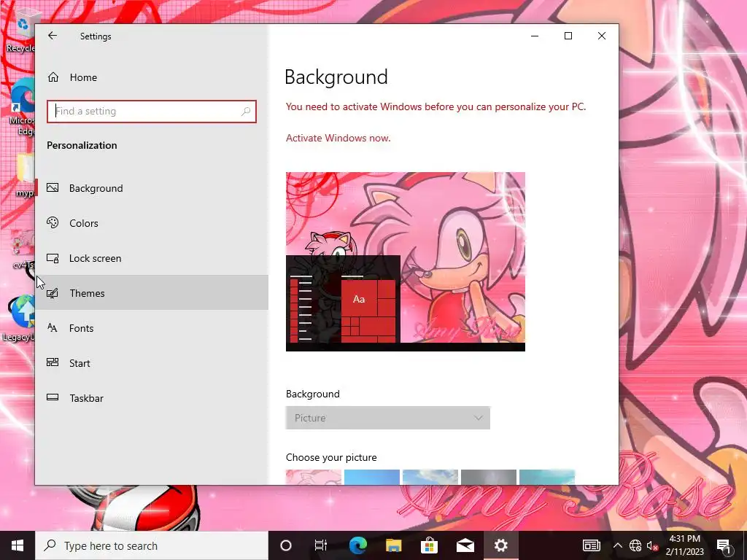Select the gray picture thumbnail
This screenshot has height=560, width=747.
click(x=488, y=477)
